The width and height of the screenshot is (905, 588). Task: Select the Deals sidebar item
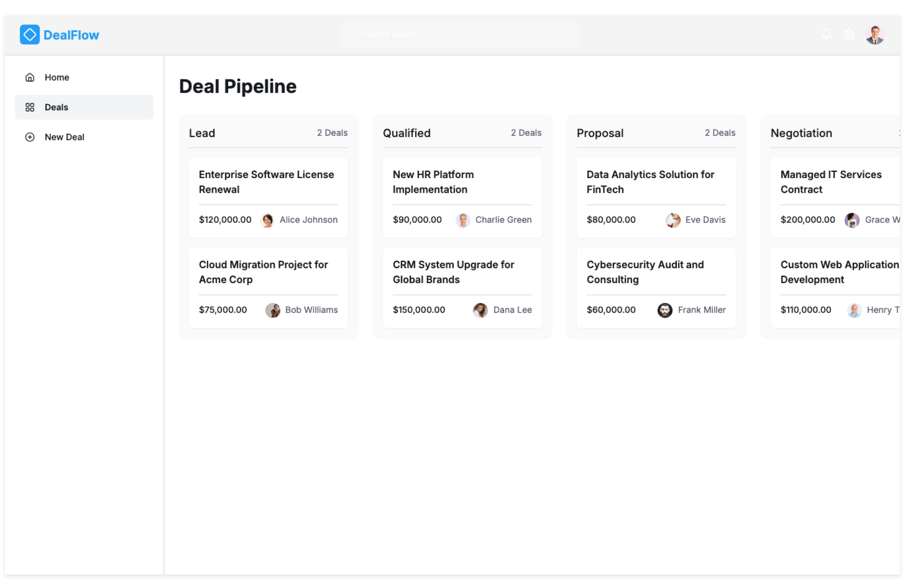[57, 107]
